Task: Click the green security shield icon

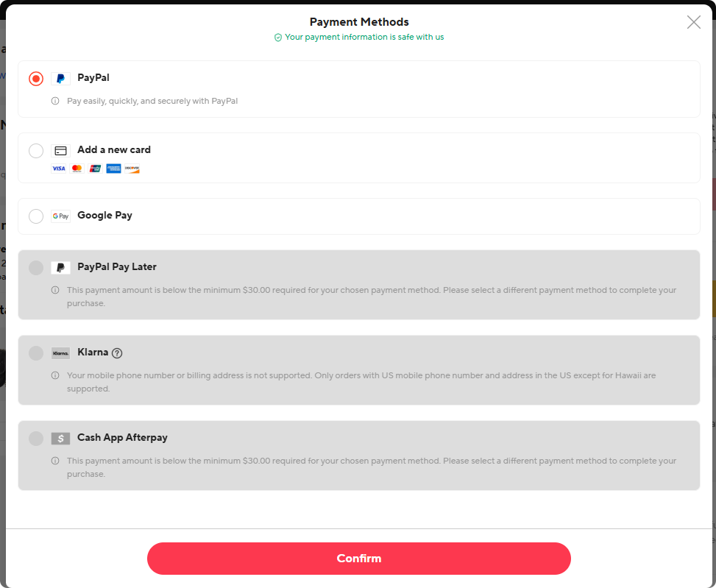Action: point(278,38)
